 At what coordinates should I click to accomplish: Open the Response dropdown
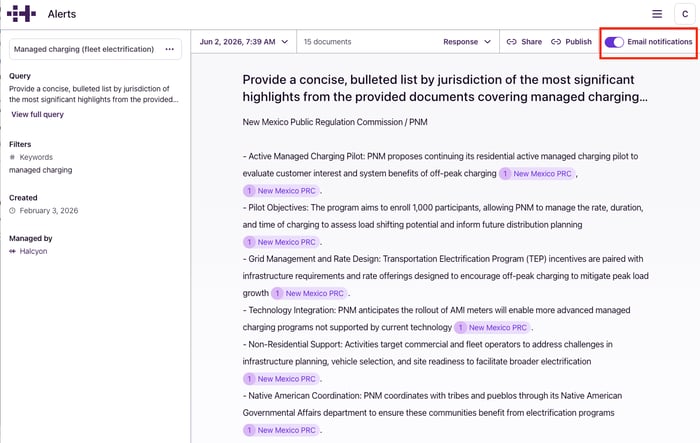click(x=467, y=42)
